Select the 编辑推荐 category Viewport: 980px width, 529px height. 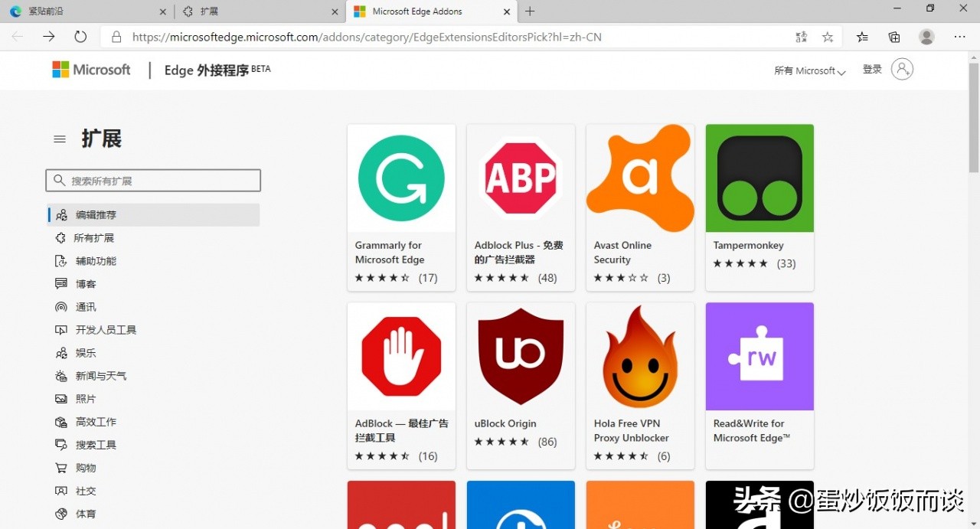(x=154, y=215)
